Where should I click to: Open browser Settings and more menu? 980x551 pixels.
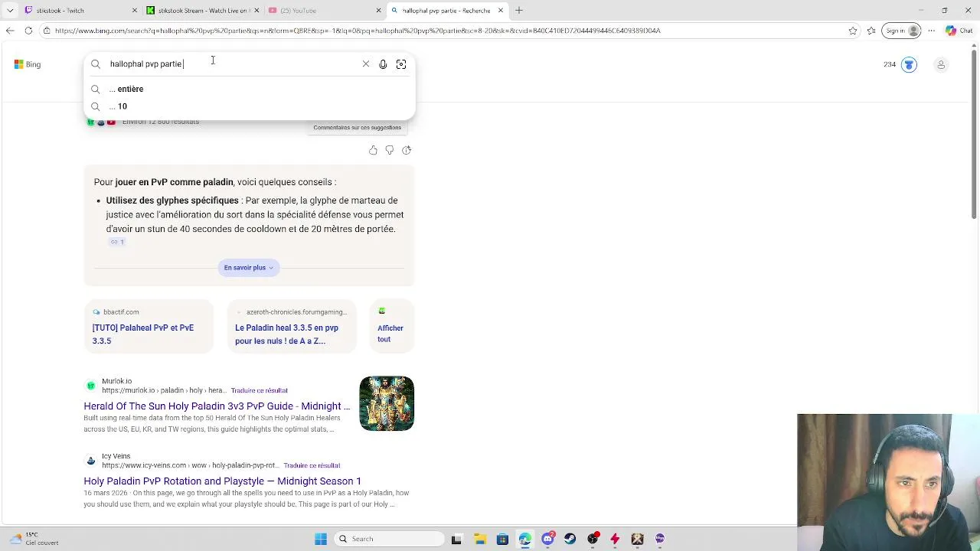[x=932, y=31]
